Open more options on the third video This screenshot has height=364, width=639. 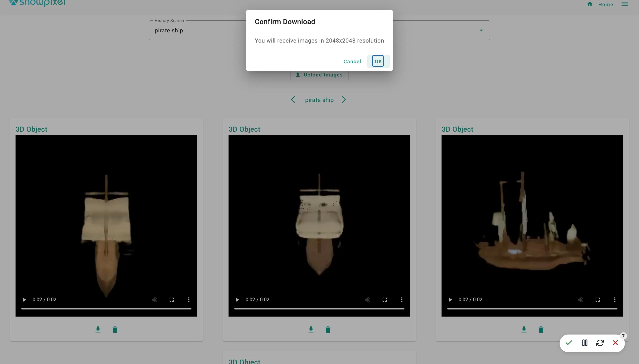tap(614, 299)
